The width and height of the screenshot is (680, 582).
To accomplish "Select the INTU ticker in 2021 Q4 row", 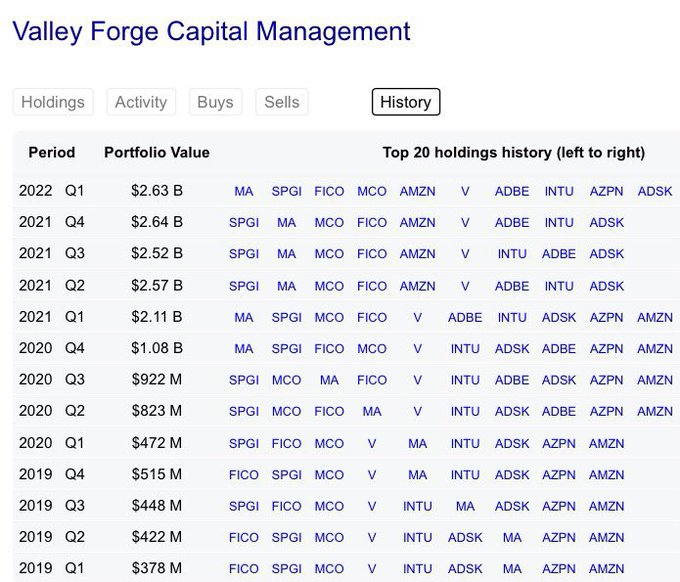I will point(559,222).
